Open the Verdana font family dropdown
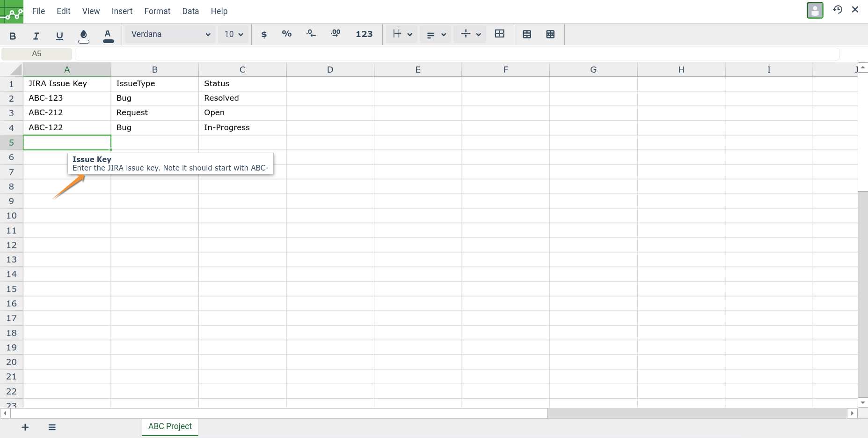This screenshot has width=868, height=438. [x=170, y=34]
